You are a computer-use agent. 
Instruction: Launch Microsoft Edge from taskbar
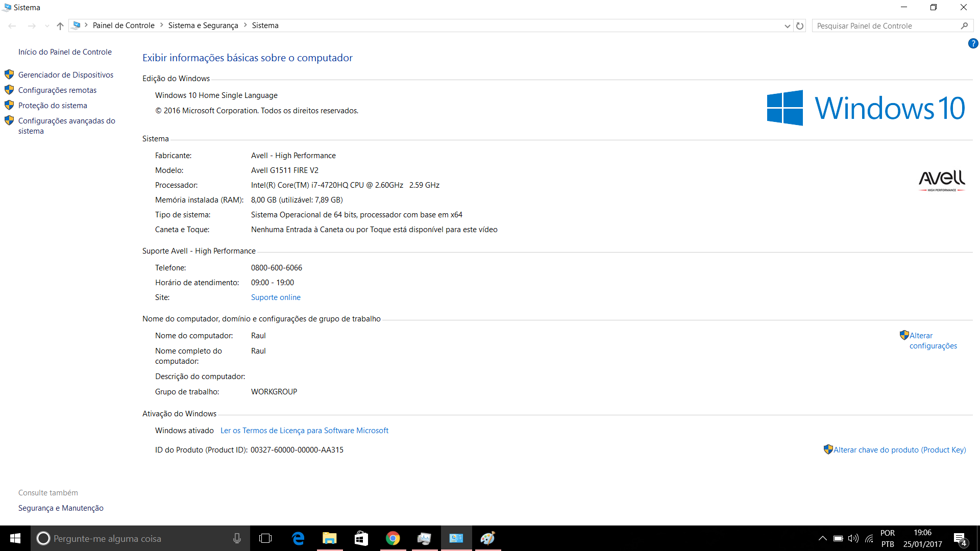click(x=298, y=538)
